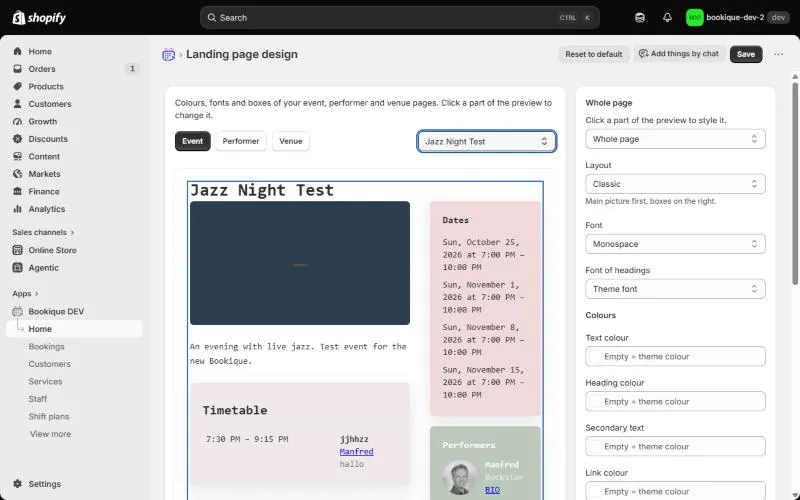The image size is (800, 500).
Task: Click the Reset to default button
Action: pos(593,54)
